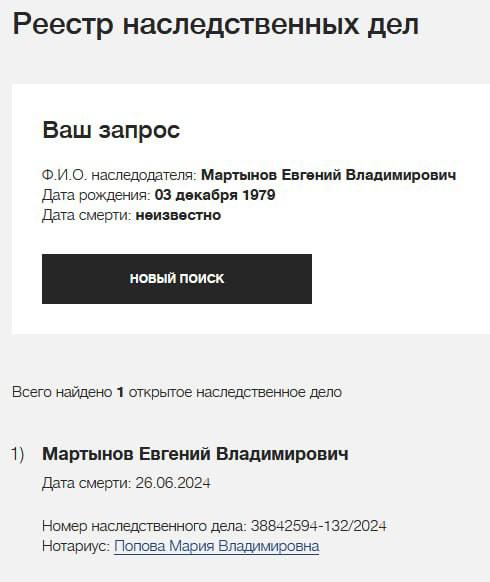Click the Ф.И.О. наследодателя: label
490x582 pixels.
click(x=119, y=175)
